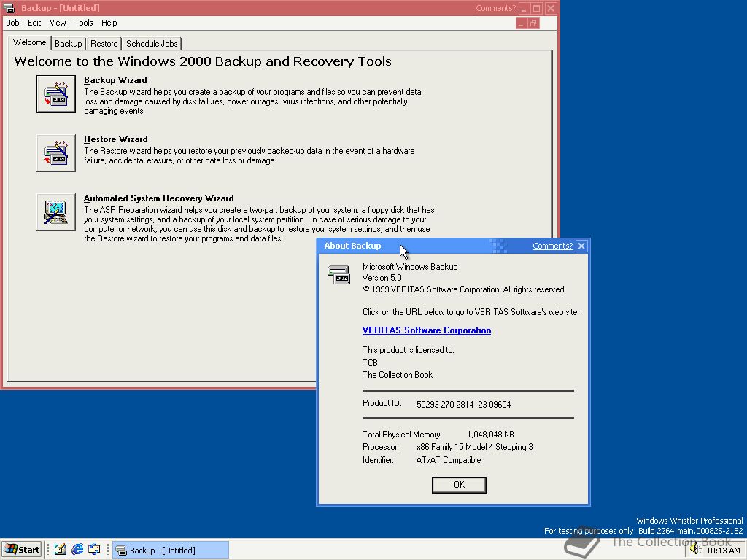The height and width of the screenshot is (560, 747).
Task: Click the AT/AT Compatible identifier text
Action: pyautogui.click(x=449, y=460)
